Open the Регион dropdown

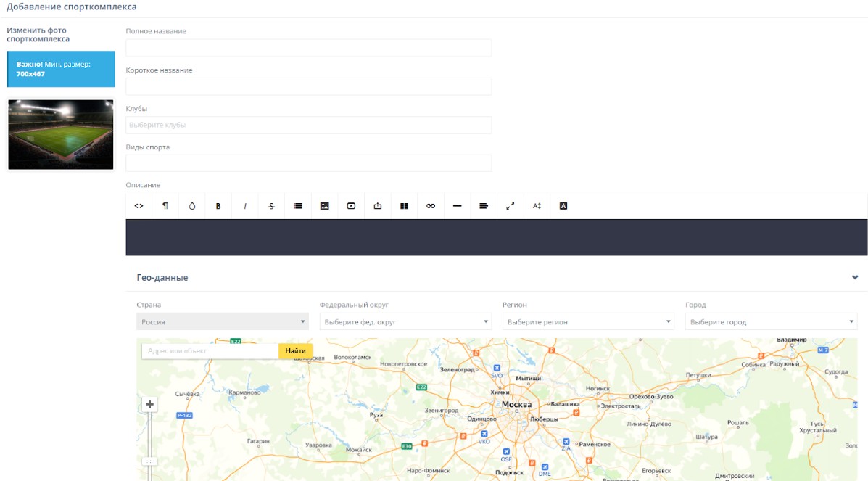click(588, 321)
